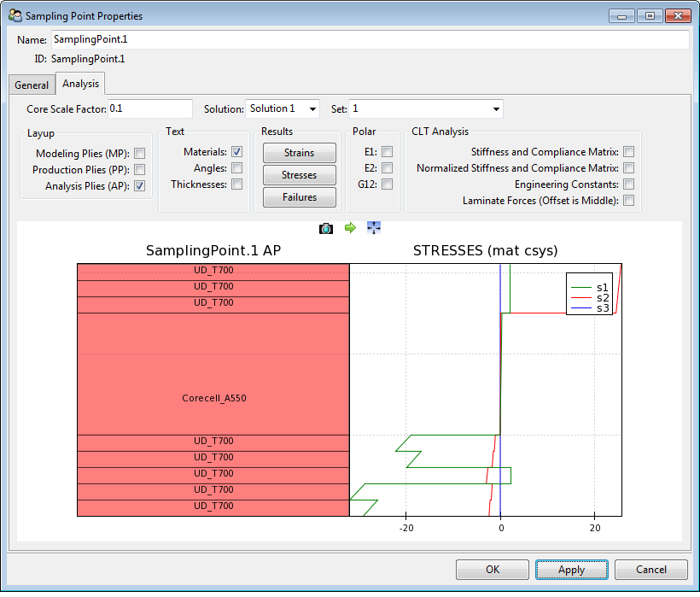The height and width of the screenshot is (597, 700).
Task: Click the STRESSES (mat csys) plot title
Action: 485,250
